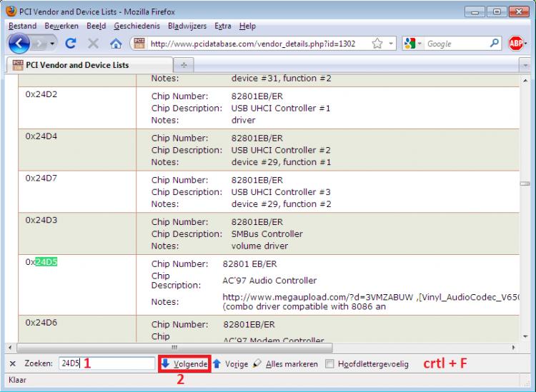Click the favicon on the PCI tab

[x=17, y=65]
